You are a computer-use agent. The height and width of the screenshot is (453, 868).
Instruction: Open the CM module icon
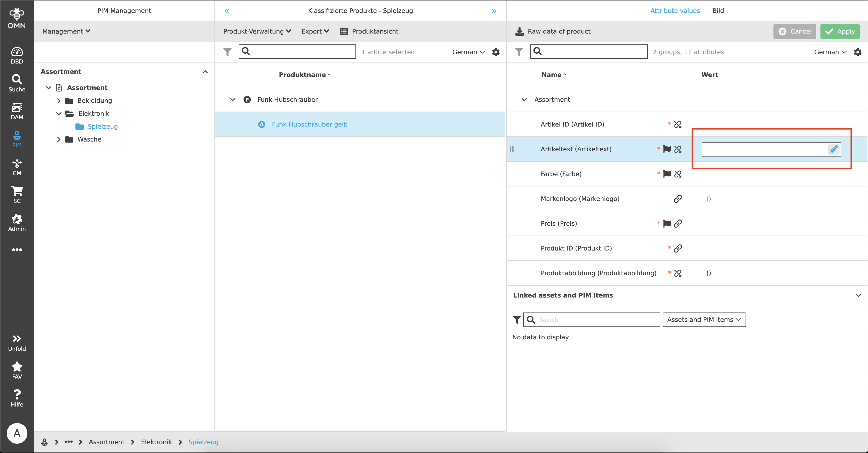(x=17, y=167)
